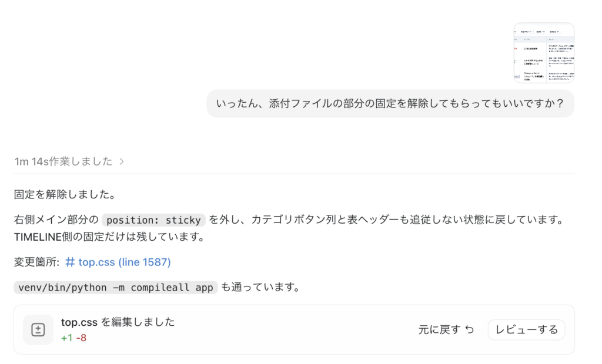The height and width of the screenshot is (364, 602).
Task: Select the 'venv/bin/python -m compileall app' code
Action: [116, 287]
